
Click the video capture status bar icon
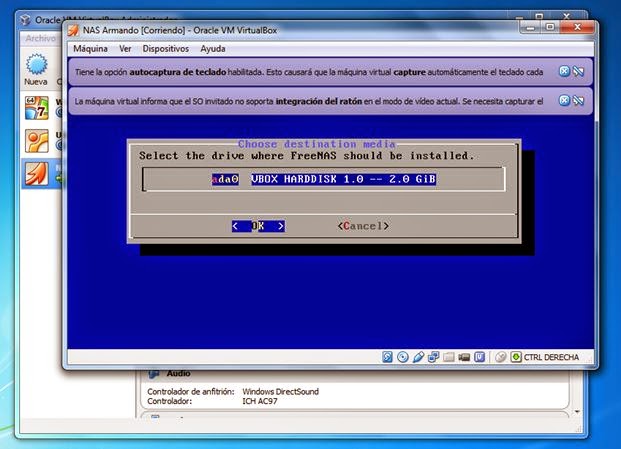pyautogui.click(x=464, y=357)
